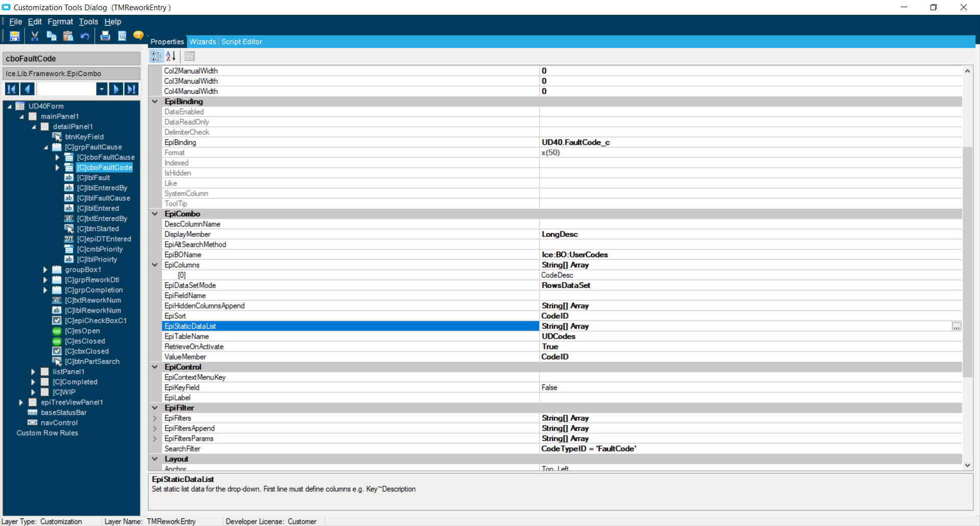
Task: Select [C]epiDTEntered date control in tree
Action: pos(104,239)
